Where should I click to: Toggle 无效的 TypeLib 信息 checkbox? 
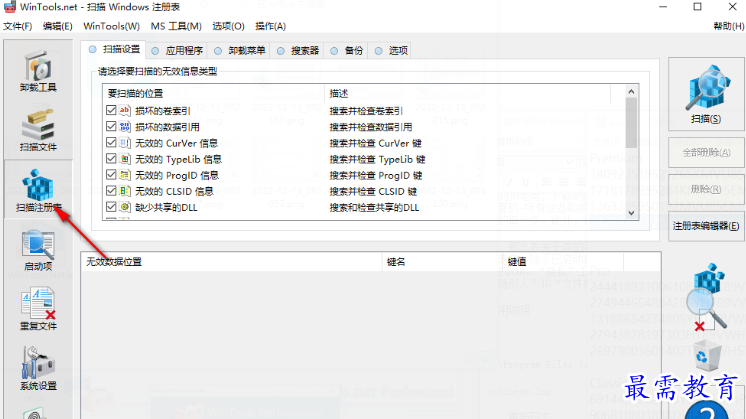coord(111,159)
